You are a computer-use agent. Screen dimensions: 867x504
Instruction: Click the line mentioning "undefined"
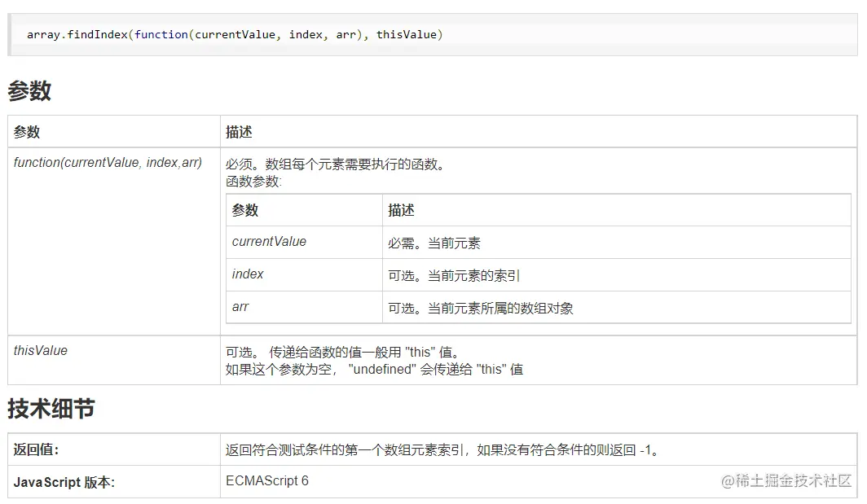[x=374, y=369]
